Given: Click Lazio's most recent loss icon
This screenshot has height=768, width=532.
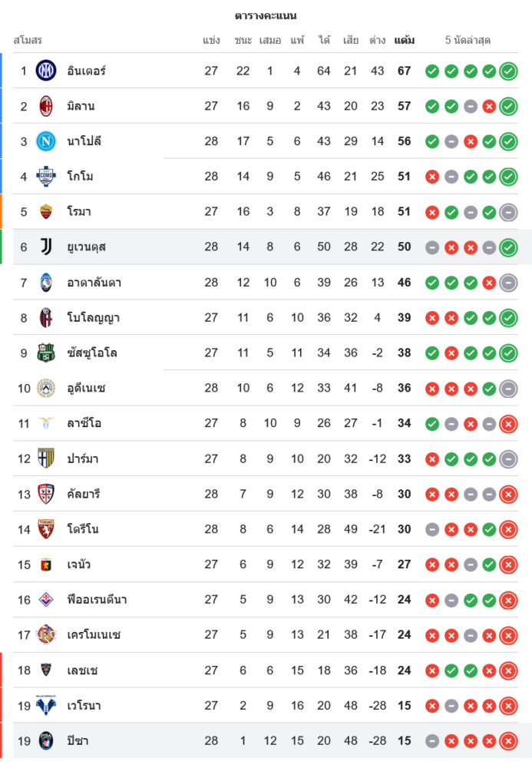Looking at the screenshot, I should pos(508,423).
